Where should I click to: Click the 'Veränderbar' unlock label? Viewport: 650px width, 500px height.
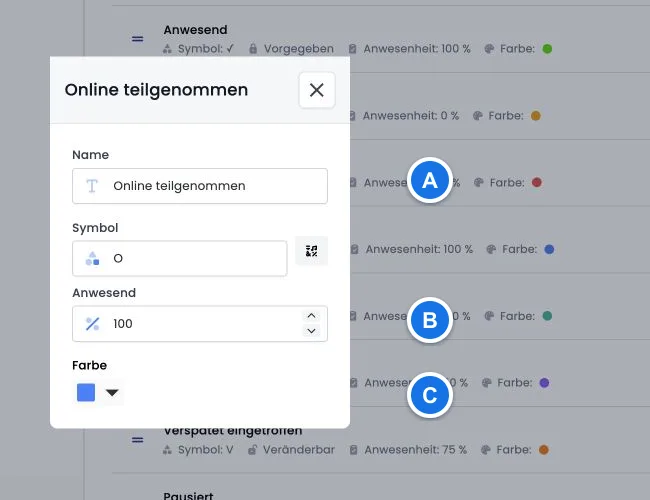[298, 450]
